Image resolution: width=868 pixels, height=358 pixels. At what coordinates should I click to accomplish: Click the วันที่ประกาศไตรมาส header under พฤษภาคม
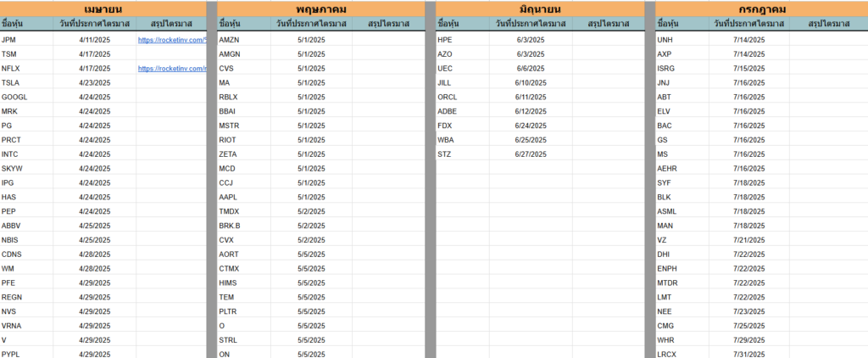pyautogui.click(x=312, y=24)
